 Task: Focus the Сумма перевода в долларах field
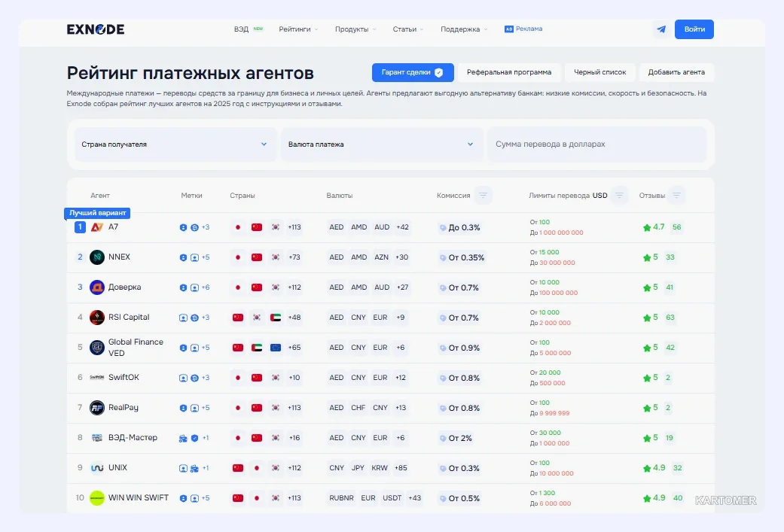(597, 144)
